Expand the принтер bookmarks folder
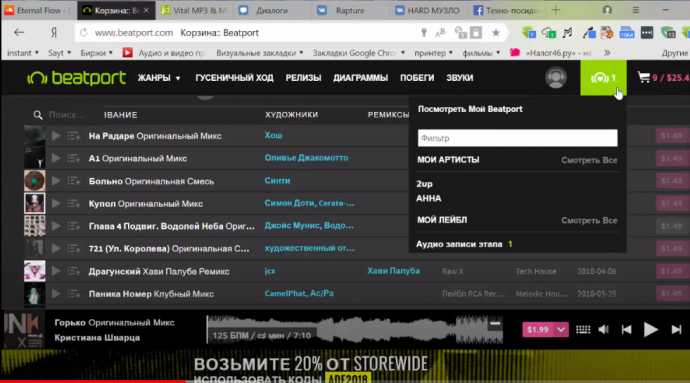 [x=433, y=53]
